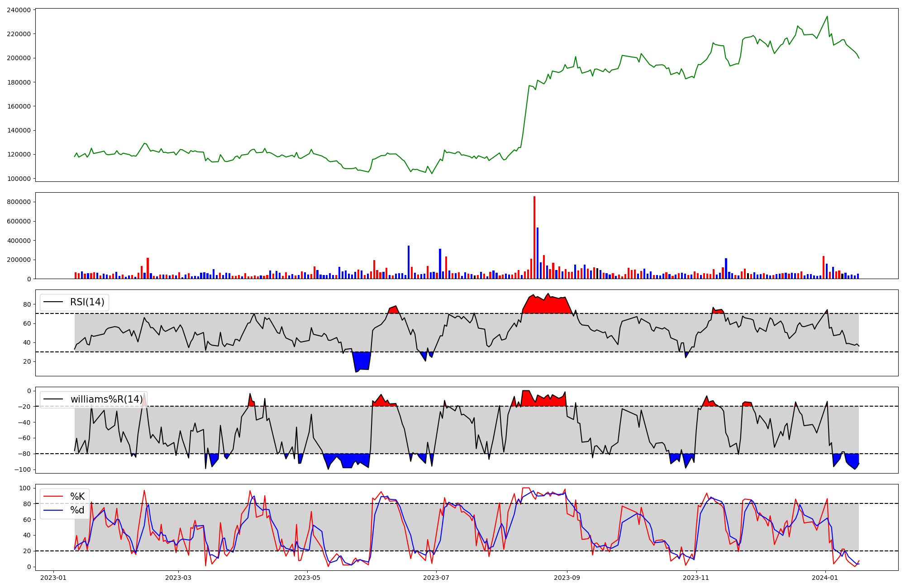The width and height of the screenshot is (905, 588).
Task: Click the 800000 volume axis label
Action: click(x=19, y=202)
